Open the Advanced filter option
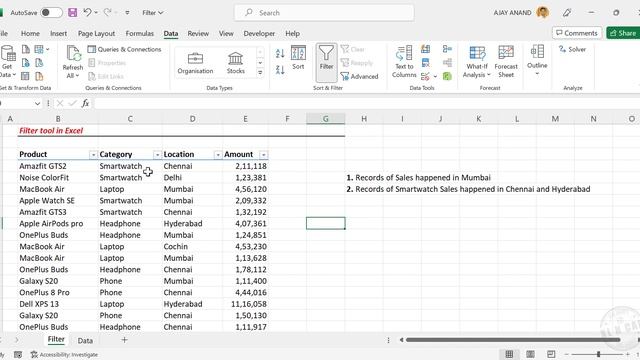The width and height of the screenshot is (640, 360). [360, 76]
